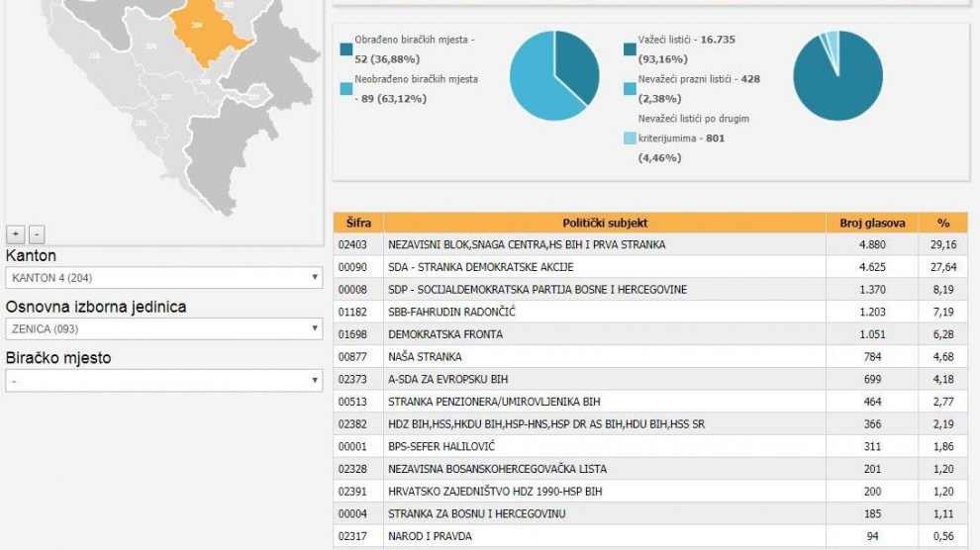Click the light blue legend square for kriterijumima
Image resolution: width=980 pixels, height=550 pixels.
coord(631,138)
